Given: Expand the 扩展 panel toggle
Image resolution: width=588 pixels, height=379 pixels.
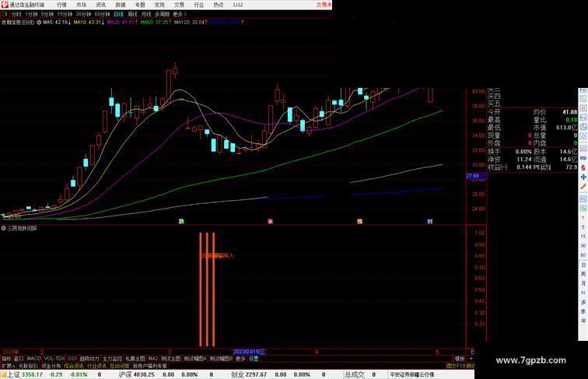Looking at the screenshot, I should pos(9,366).
